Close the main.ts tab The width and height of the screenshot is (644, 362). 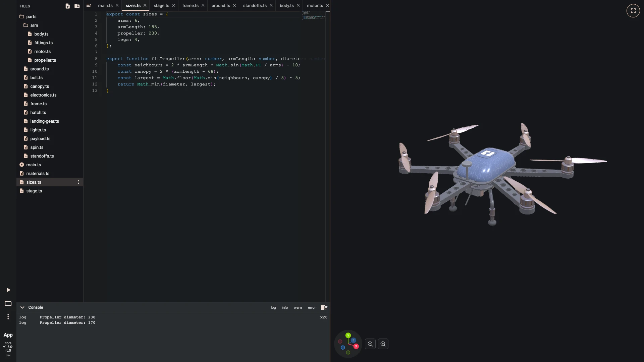point(117,5)
